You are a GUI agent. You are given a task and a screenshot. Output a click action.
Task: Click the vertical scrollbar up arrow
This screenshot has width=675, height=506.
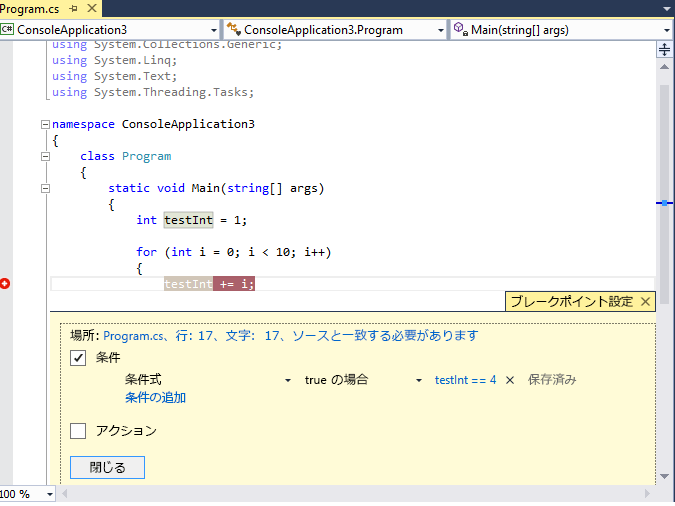pyautogui.click(x=664, y=67)
